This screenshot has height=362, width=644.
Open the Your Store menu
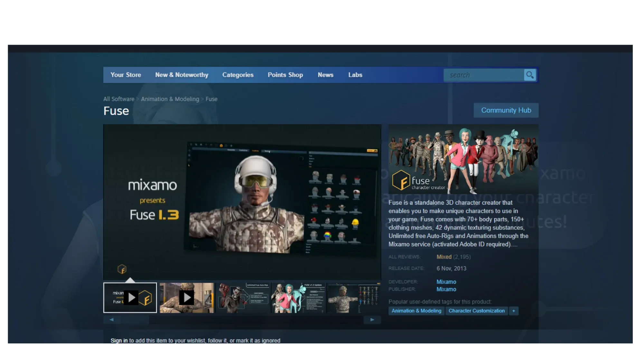coord(126,75)
